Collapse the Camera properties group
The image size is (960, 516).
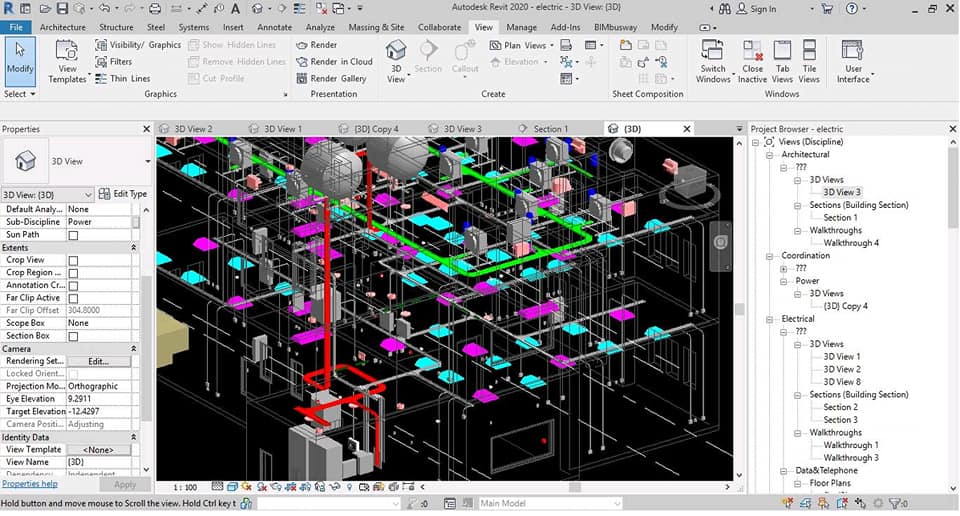pyautogui.click(x=133, y=348)
